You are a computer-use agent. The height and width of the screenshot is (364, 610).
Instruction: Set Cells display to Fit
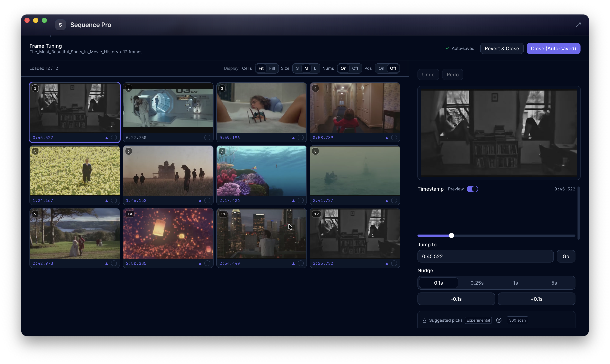pyautogui.click(x=261, y=68)
